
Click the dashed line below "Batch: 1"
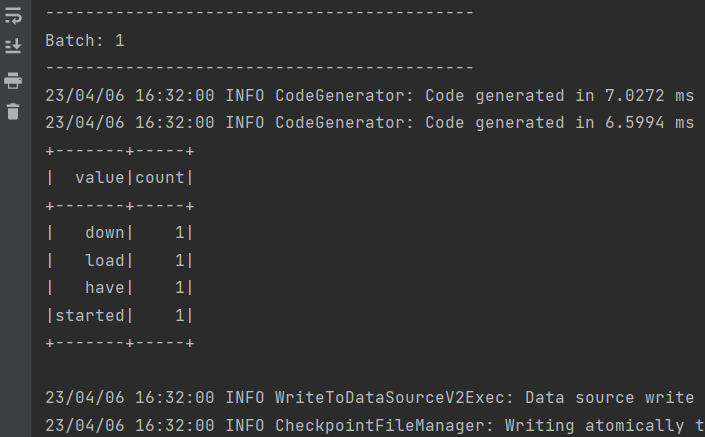259,67
